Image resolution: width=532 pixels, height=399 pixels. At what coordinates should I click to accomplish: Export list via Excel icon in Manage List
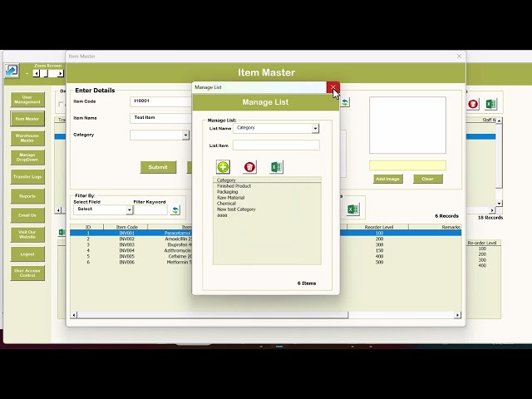click(x=276, y=167)
